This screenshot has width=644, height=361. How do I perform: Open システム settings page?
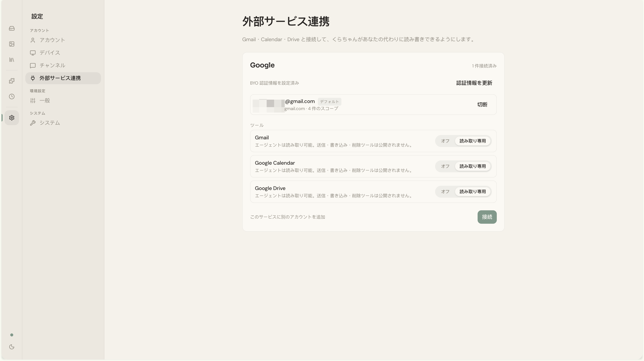pos(63,123)
